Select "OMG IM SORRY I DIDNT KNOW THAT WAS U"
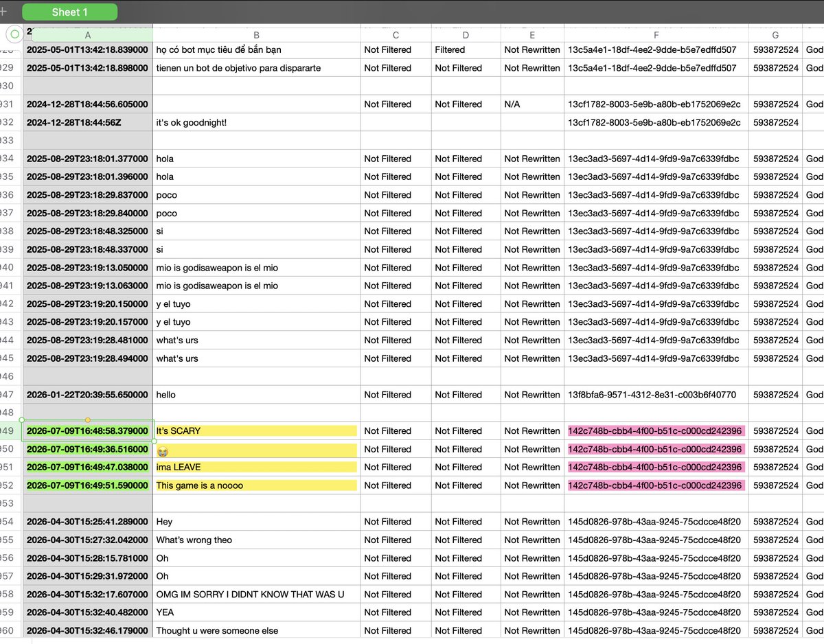 point(257,595)
